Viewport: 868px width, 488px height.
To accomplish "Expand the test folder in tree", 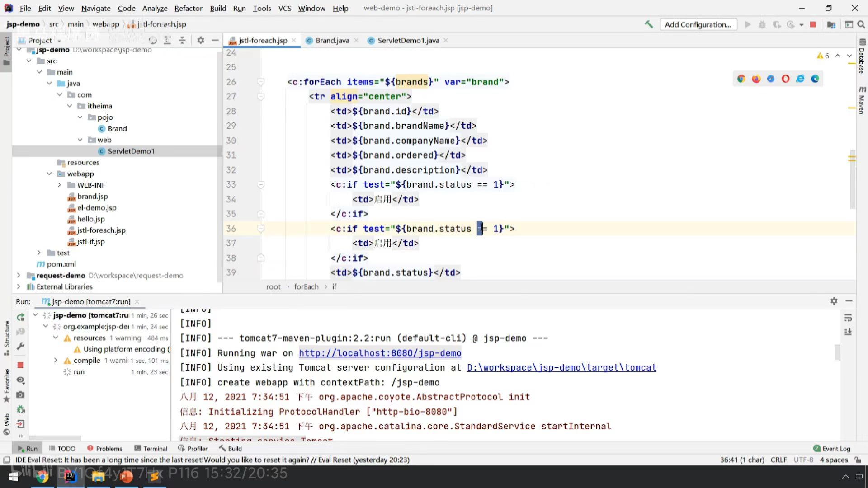I will pos(39,253).
